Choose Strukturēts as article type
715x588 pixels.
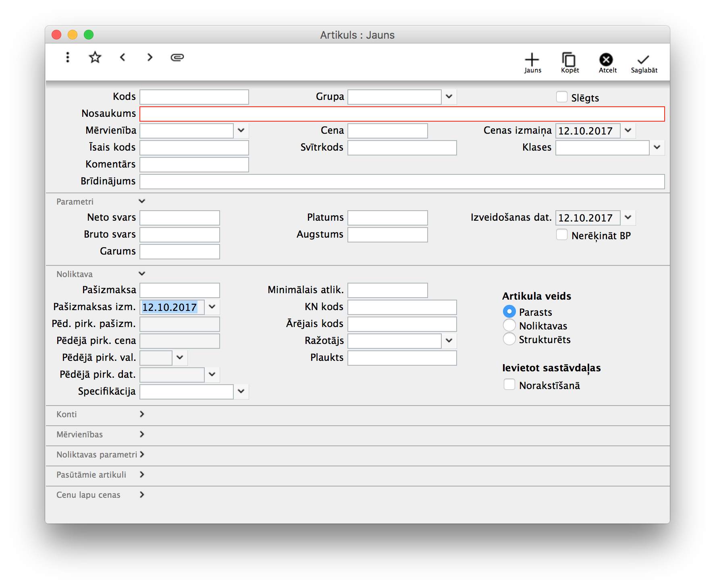click(x=509, y=339)
